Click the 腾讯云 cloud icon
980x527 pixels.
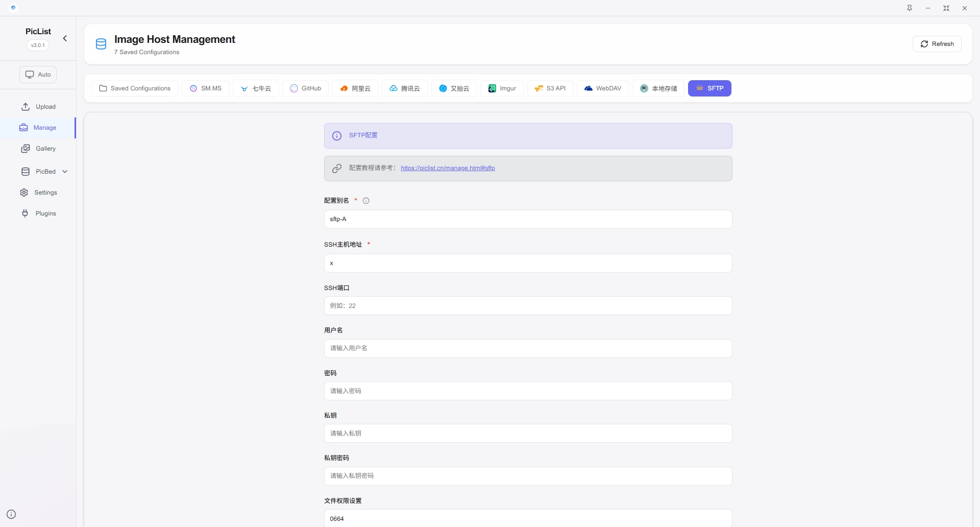pos(394,88)
